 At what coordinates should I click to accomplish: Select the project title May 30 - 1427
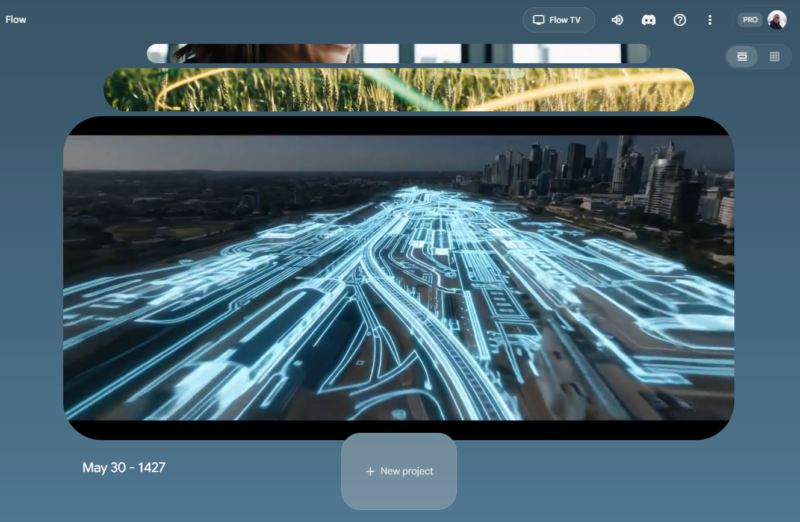coord(124,467)
